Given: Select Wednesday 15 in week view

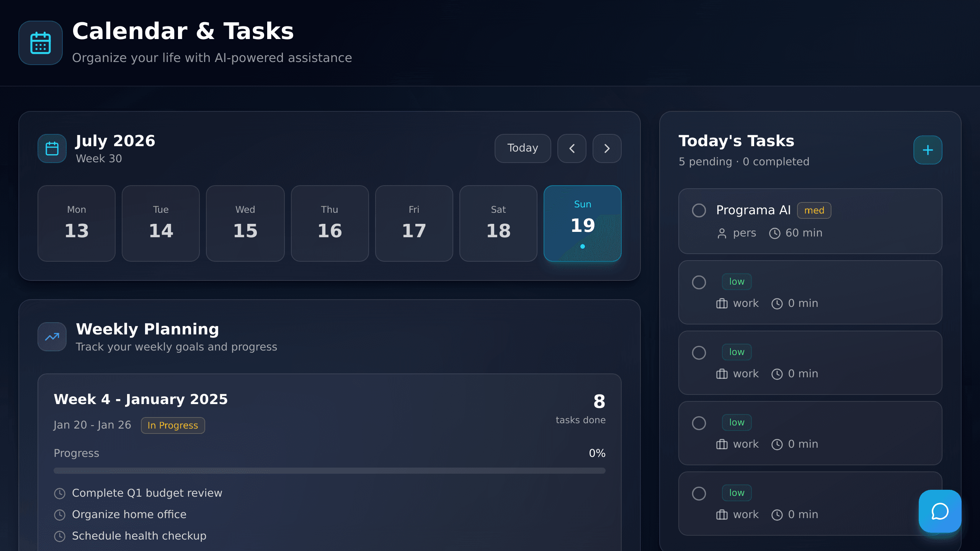Looking at the screenshot, I should coord(245,223).
